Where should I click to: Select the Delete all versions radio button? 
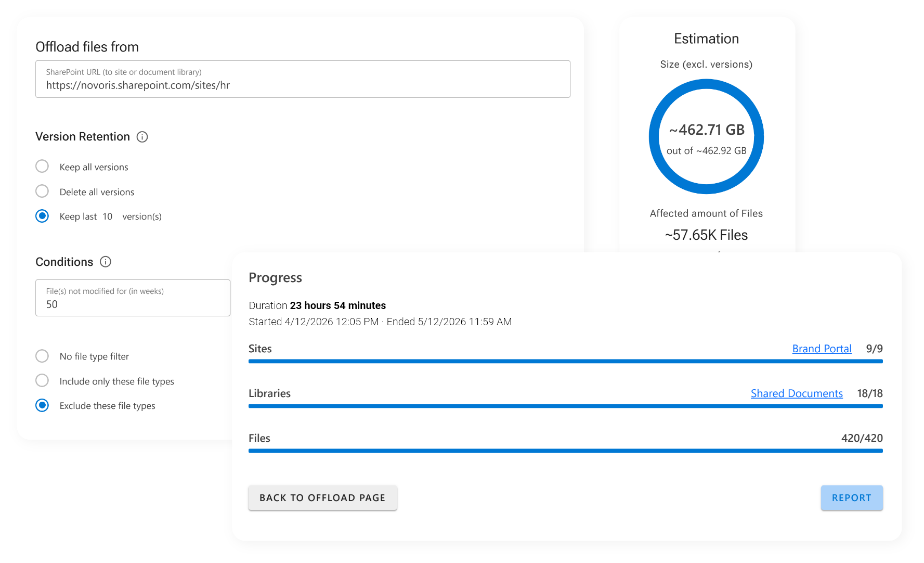[42, 191]
